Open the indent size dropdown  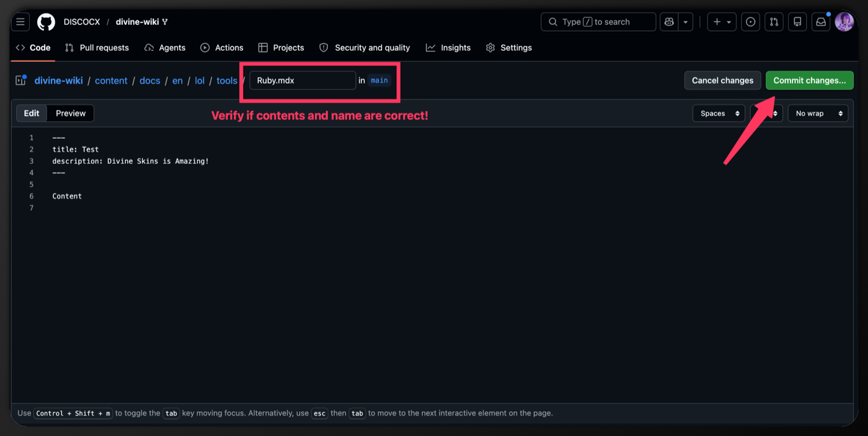click(x=766, y=113)
